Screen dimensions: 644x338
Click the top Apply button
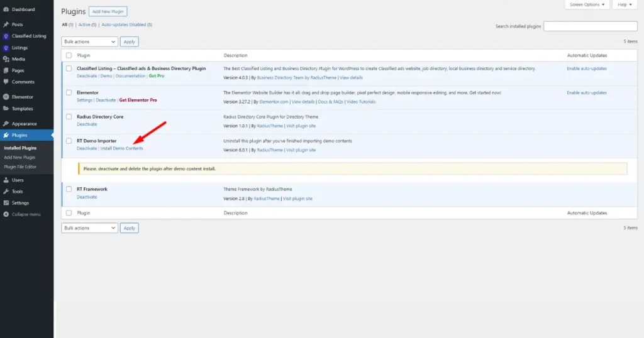tap(130, 41)
